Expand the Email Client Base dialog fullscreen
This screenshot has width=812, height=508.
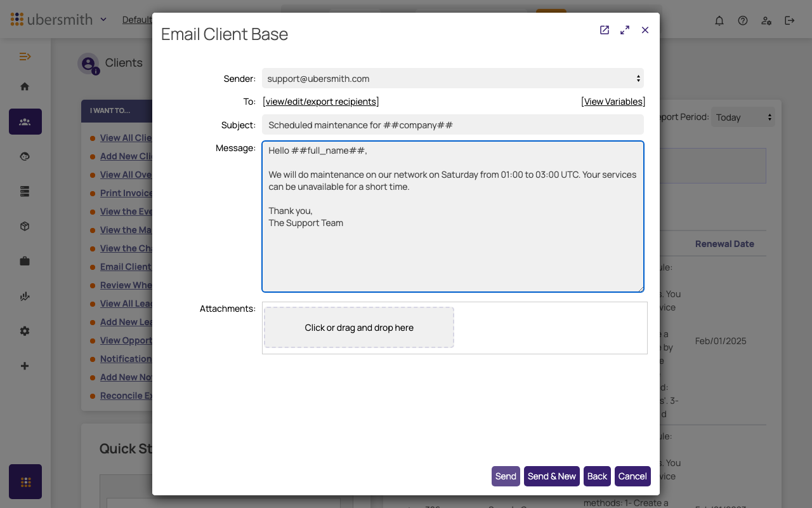(x=625, y=30)
